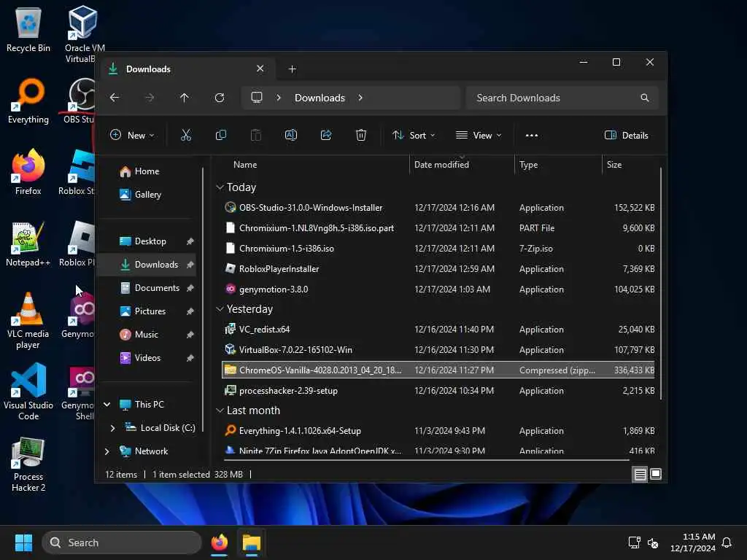Refresh the Downloads folder view
The width and height of the screenshot is (747, 560).
(220, 98)
